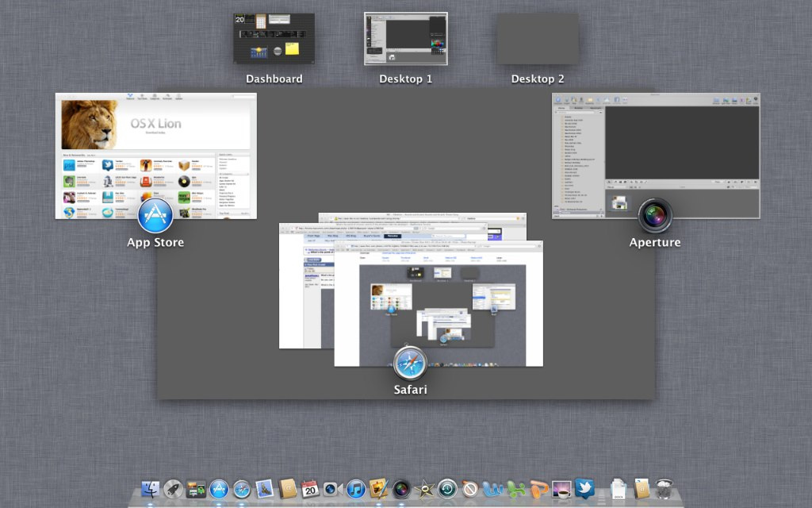Click the large Aperture lens badge
The width and height of the screenshot is (812, 508).
tap(655, 216)
